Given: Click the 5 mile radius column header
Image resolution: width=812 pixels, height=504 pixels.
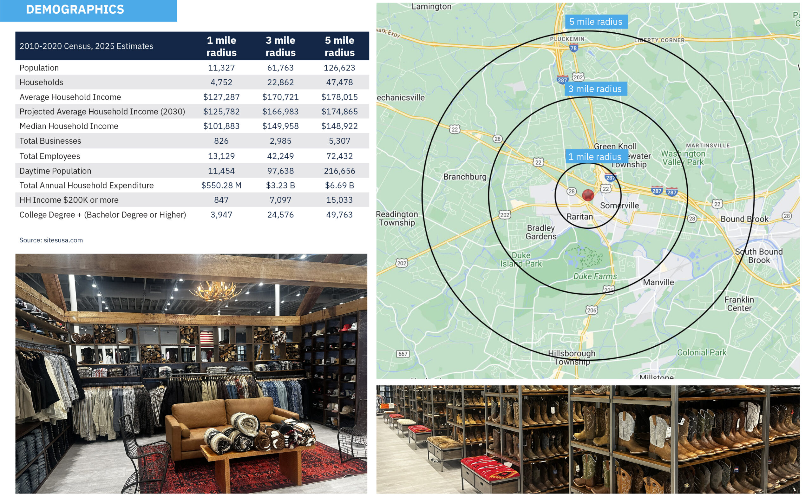Looking at the screenshot, I should [339, 46].
